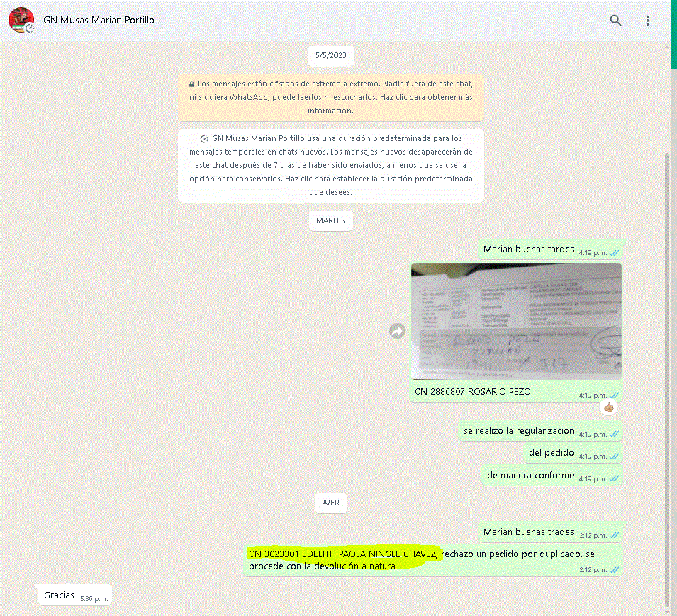
Task: Click the forward arrow beside the photo
Action: coord(398,331)
